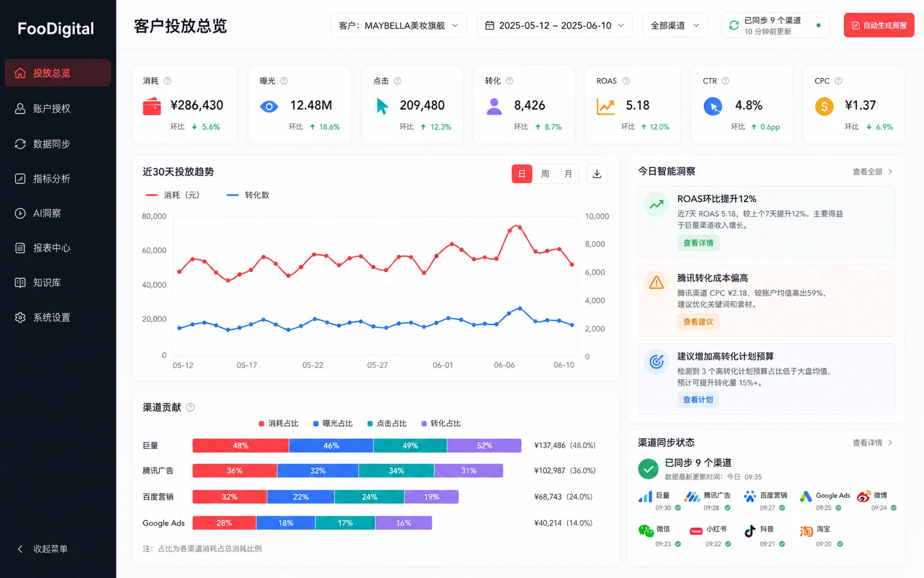The width and height of the screenshot is (924, 578).
Task: Open 系统设置 in sidebar
Action: [58, 318]
